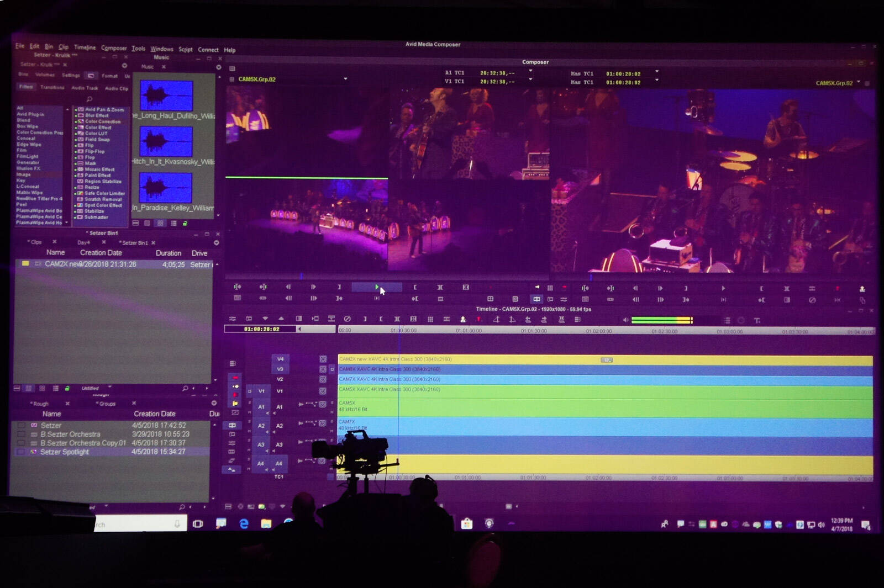Open Microsoft Edge on the taskbar

(x=244, y=523)
